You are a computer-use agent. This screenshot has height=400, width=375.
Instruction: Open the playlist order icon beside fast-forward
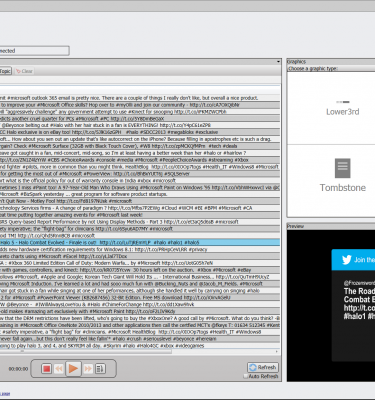pos(100,369)
